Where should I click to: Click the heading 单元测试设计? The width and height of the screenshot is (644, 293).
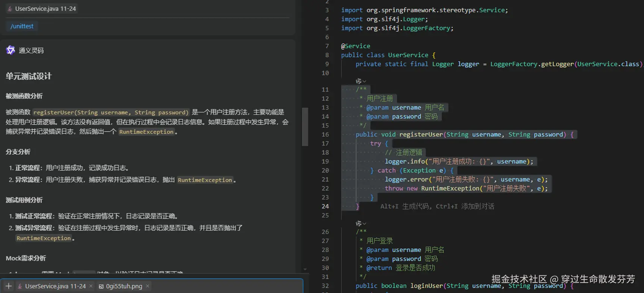tap(29, 76)
